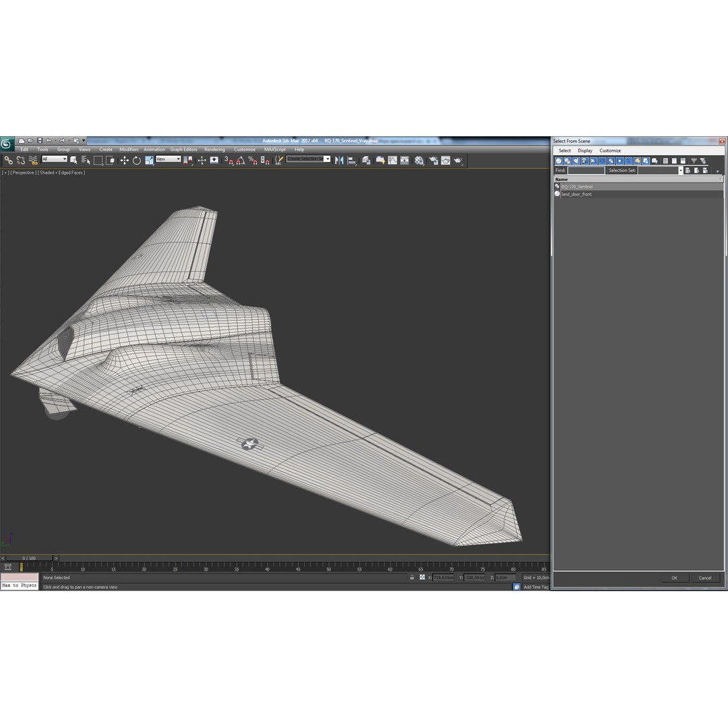Open the Modifiers menu

point(129,150)
